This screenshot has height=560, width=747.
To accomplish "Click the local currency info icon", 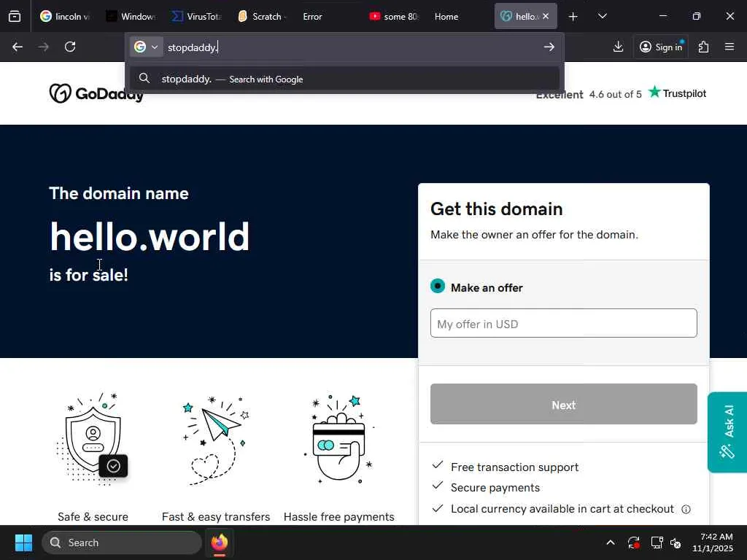I will [686, 510].
